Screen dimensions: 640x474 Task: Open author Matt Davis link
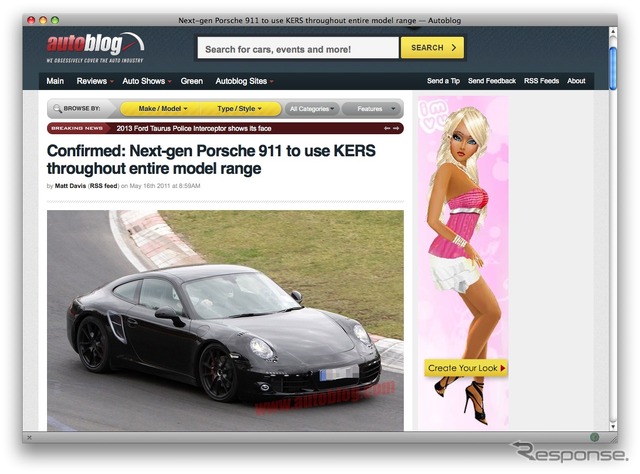(70, 186)
